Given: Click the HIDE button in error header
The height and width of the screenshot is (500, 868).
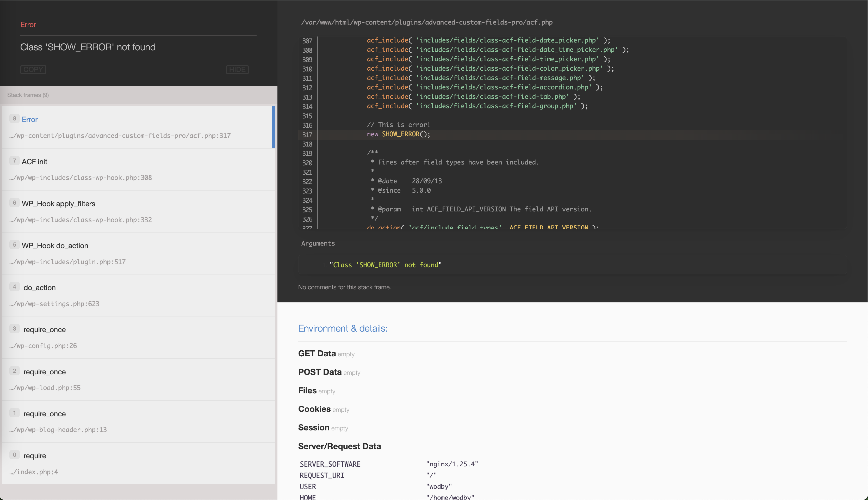Looking at the screenshot, I should click(237, 69).
